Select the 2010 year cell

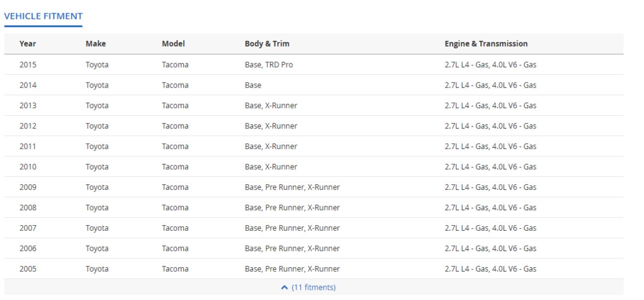(x=28, y=167)
